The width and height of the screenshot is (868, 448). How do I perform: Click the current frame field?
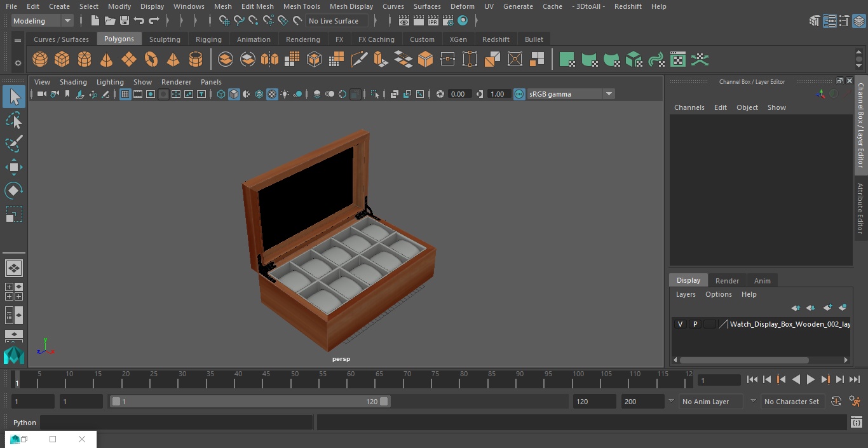click(719, 380)
